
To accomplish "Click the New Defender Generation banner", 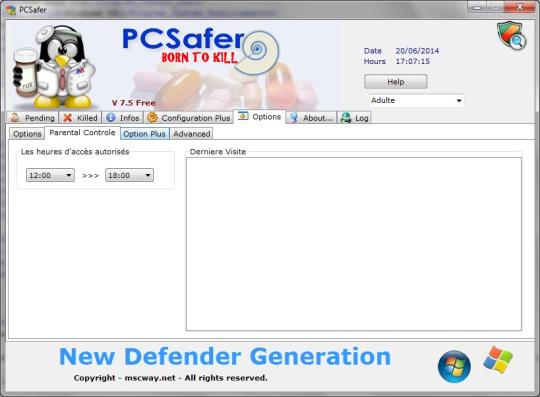I will [225, 356].
